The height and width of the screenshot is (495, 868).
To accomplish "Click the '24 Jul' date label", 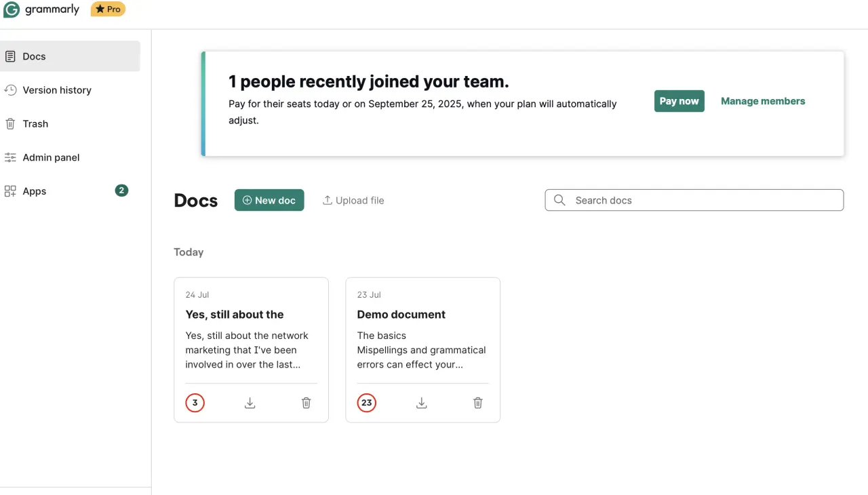I will pos(197,295).
